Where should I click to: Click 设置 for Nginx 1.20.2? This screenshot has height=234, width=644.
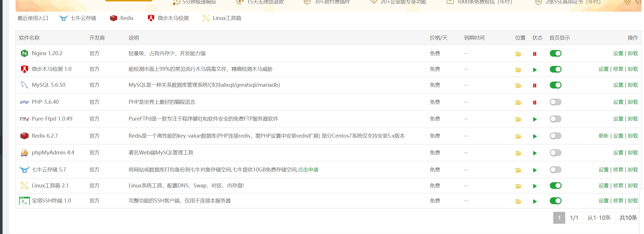coord(618,53)
